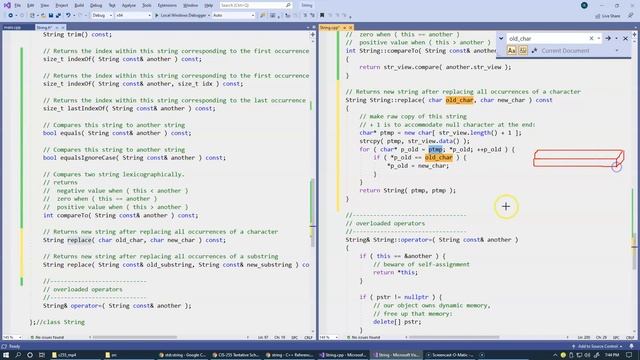Open the Edit menu
The image size is (640, 360).
(31, 5)
